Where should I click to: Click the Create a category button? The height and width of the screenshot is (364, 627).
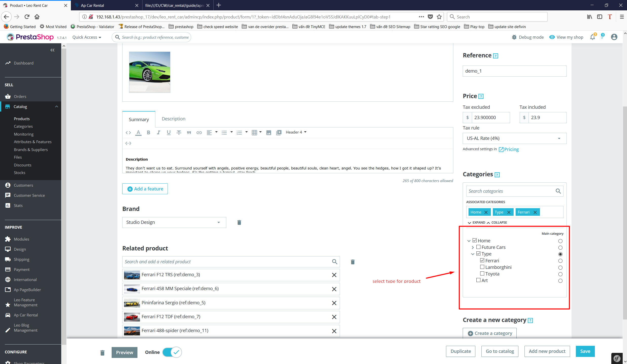490,333
